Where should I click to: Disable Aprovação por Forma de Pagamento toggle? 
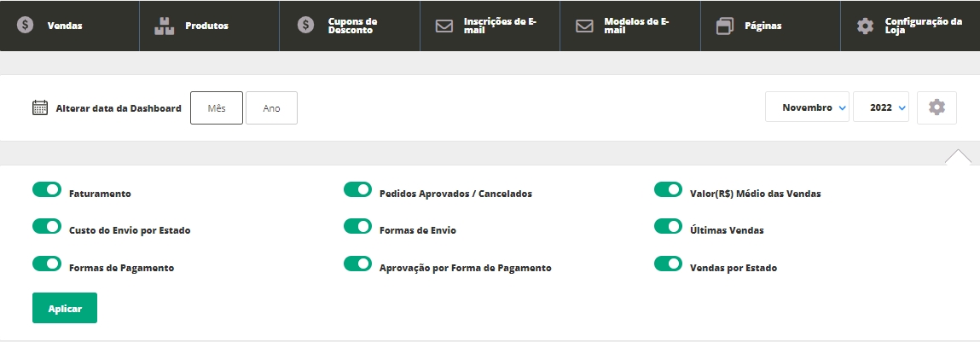pos(358,264)
